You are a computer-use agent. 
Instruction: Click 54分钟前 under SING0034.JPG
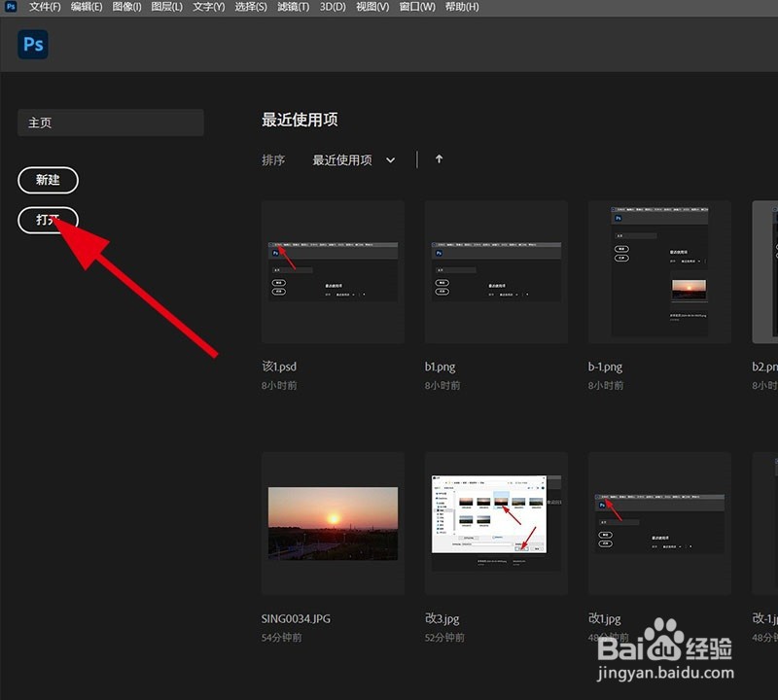(281, 638)
